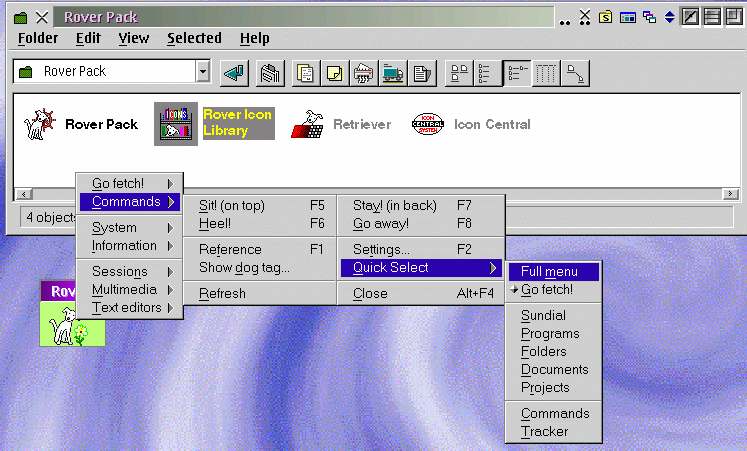Open Settings... from the menu
The width and height of the screenshot is (747, 451).
(421, 250)
